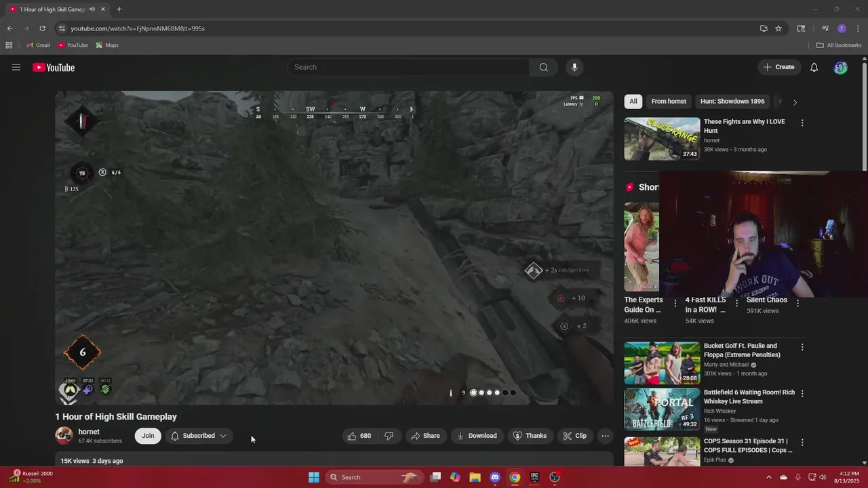
Task: Open the Windows Start menu
Action: click(x=314, y=477)
